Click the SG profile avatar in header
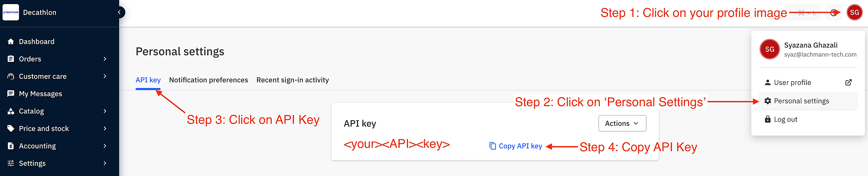Viewport: 868px width, 176px height. (854, 13)
